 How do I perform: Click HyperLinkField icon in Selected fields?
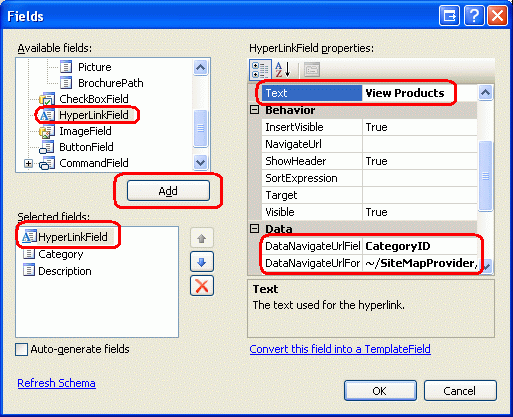[29, 237]
